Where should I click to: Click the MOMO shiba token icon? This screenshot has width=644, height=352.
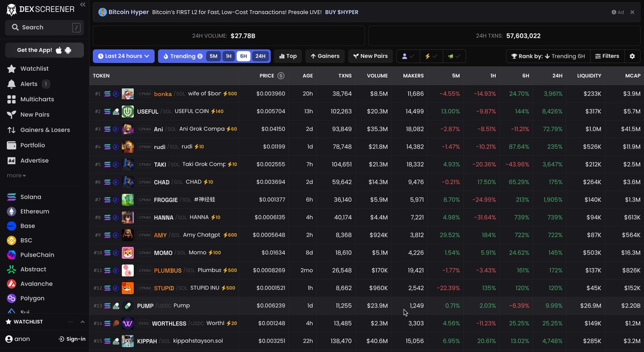[128, 253]
